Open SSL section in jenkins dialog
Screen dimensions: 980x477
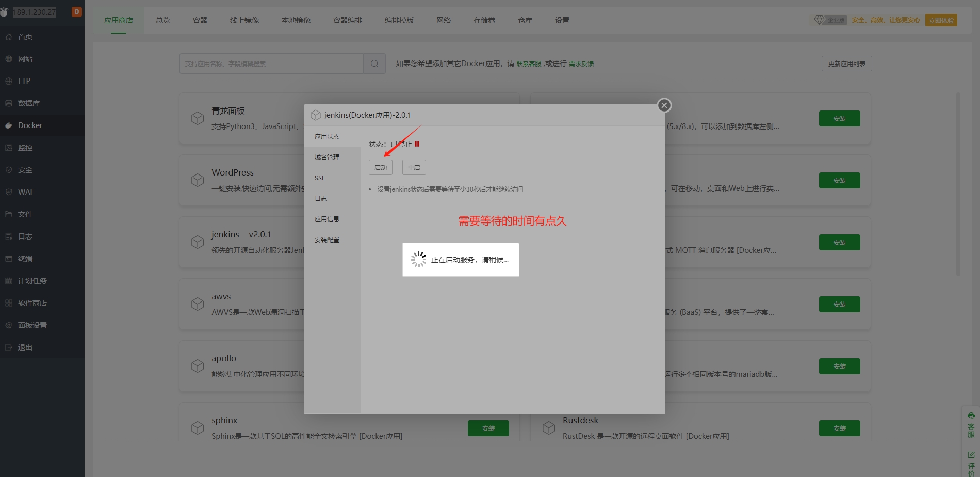point(320,178)
